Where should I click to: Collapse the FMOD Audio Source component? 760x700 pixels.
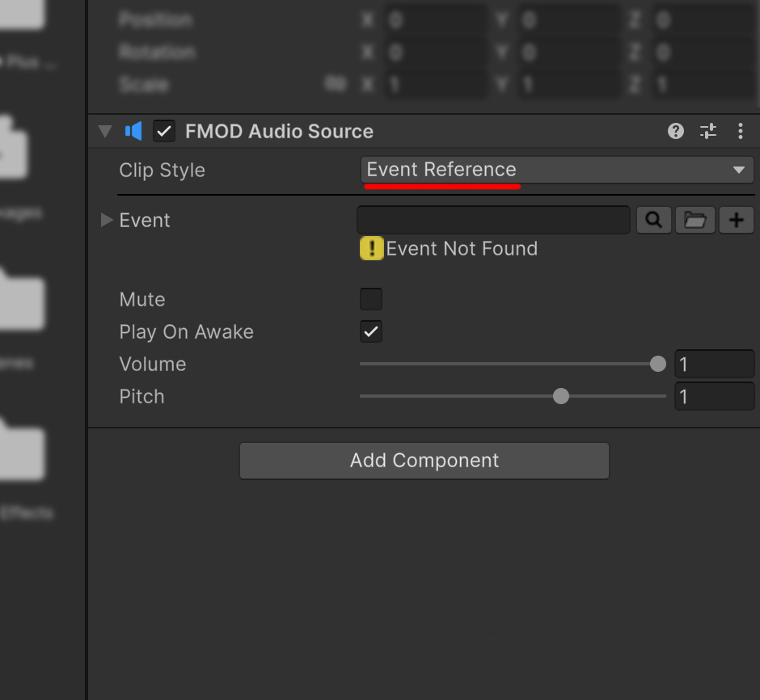[104, 131]
